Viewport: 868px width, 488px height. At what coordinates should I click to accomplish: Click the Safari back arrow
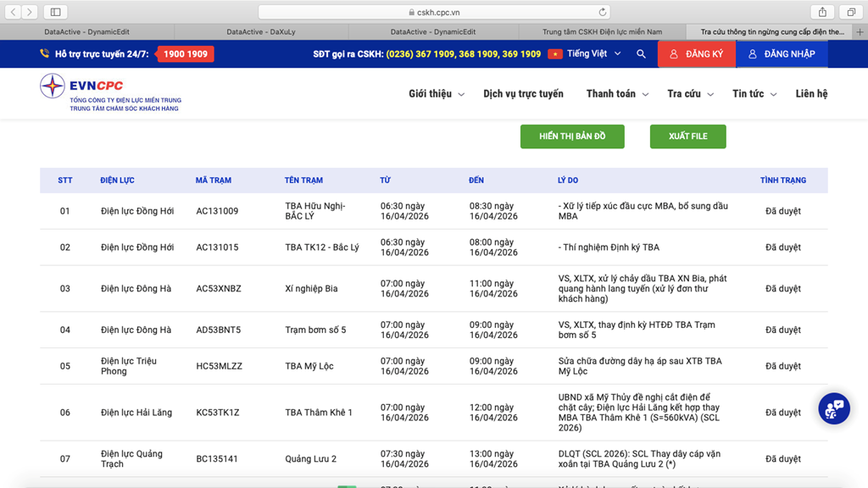(14, 12)
